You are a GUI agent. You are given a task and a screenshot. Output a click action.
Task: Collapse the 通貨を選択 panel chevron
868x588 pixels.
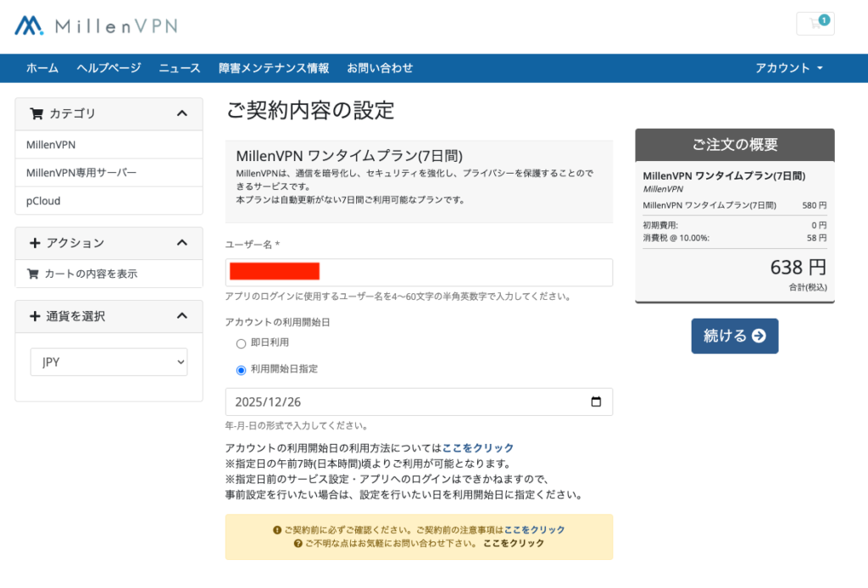(181, 316)
